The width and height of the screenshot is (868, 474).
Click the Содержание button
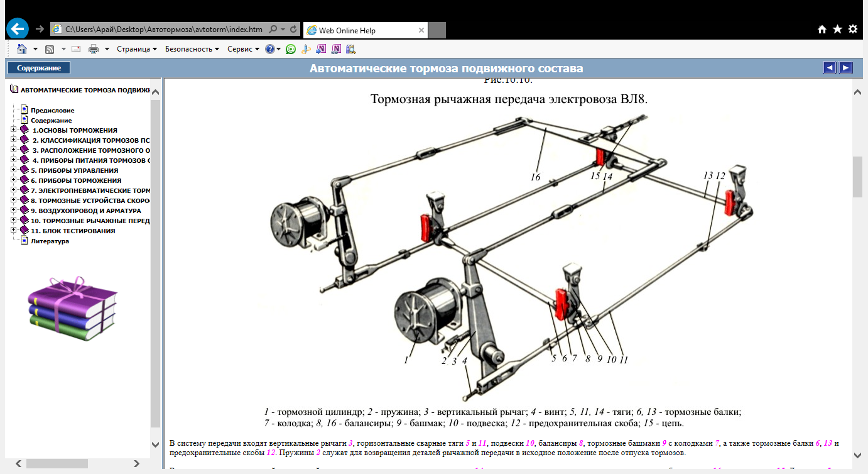coord(39,68)
